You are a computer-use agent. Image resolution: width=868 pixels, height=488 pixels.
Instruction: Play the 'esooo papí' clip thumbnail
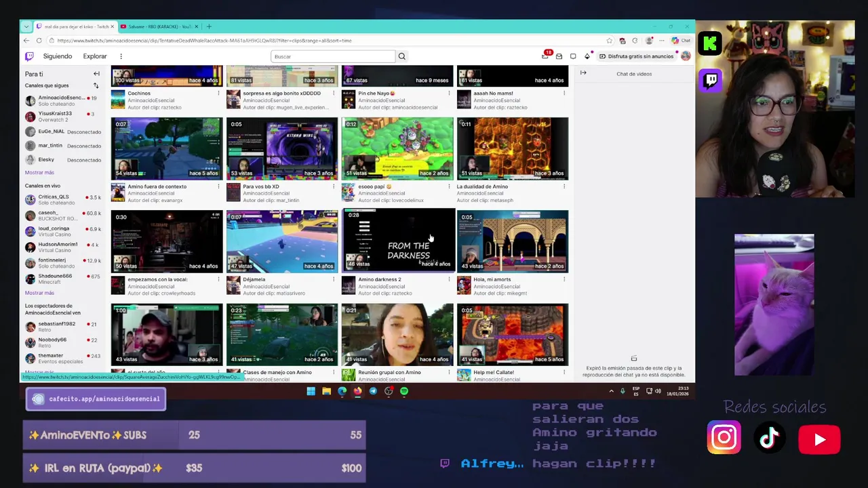click(x=397, y=148)
